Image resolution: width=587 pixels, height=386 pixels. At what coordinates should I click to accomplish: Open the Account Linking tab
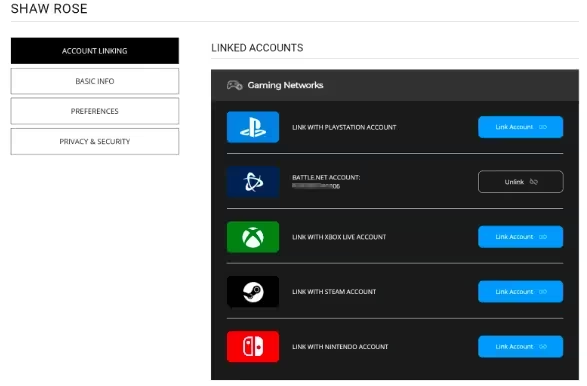[x=95, y=51]
